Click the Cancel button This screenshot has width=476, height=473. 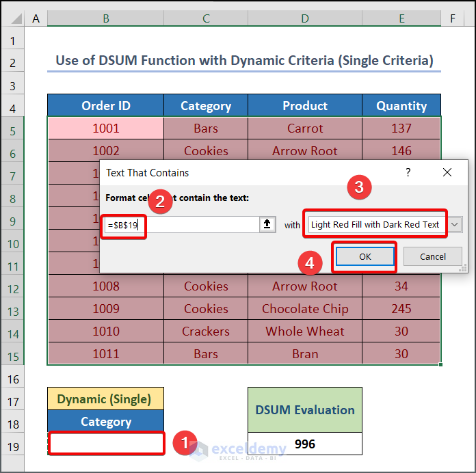pyautogui.click(x=433, y=257)
